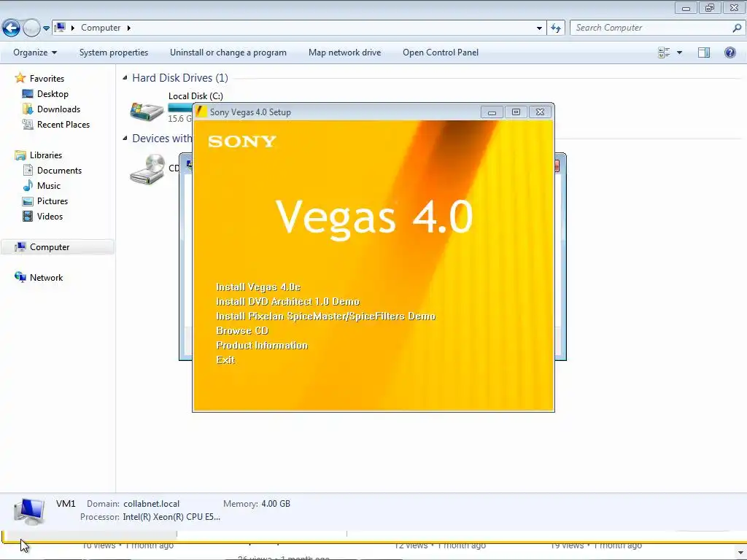Select Libraries in the navigation pane

click(x=46, y=155)
